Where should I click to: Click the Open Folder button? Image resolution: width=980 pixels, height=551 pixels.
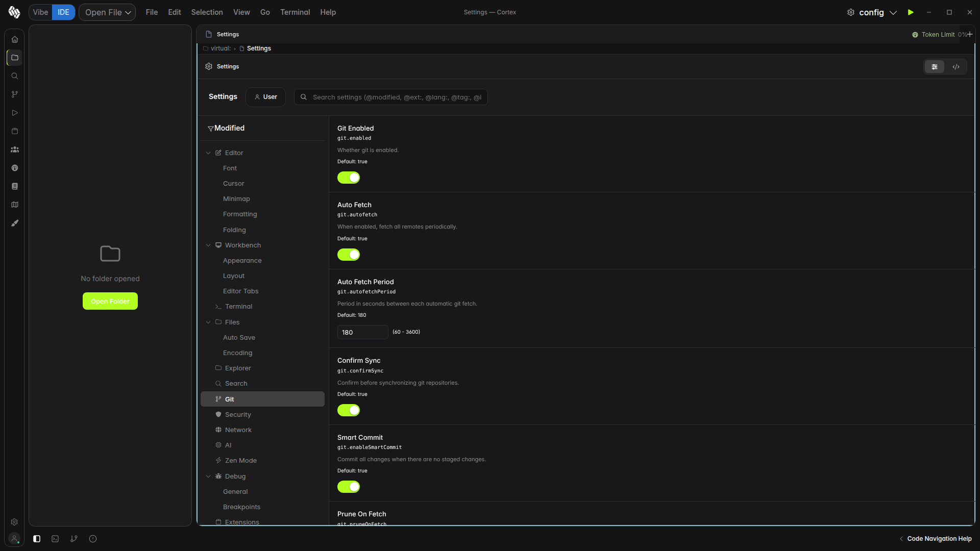(x=110, y=301)
